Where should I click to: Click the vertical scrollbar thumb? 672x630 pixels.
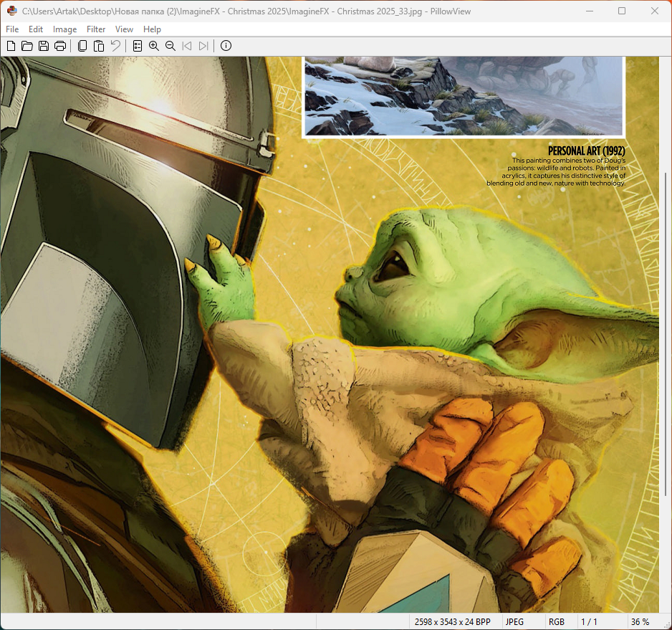[x=666, y=333]
